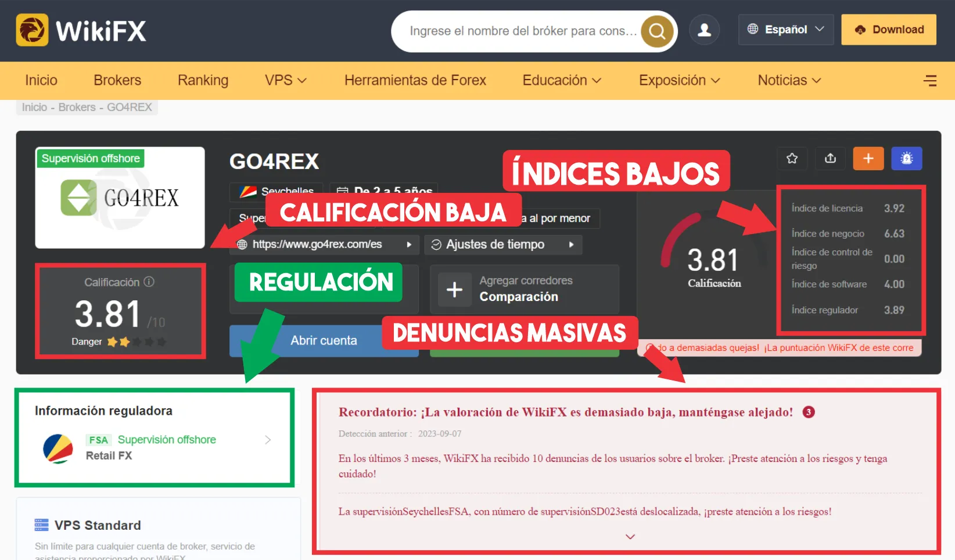Focus the broker name search field
Image resolution: width=955 pixels, height=560 pixels.
point(523,31)
